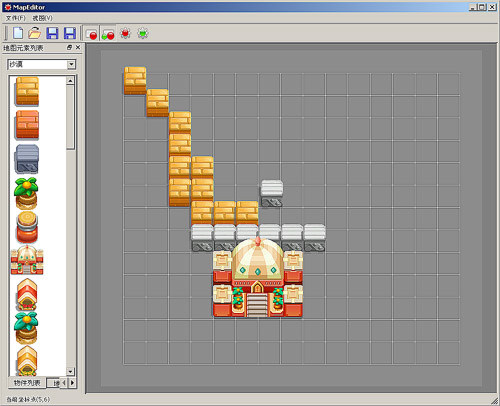The width and height of the screenshot is (500, 406).
Task: Toggle the red and green balls toolbar button
Action: click(x=108, y=34)
